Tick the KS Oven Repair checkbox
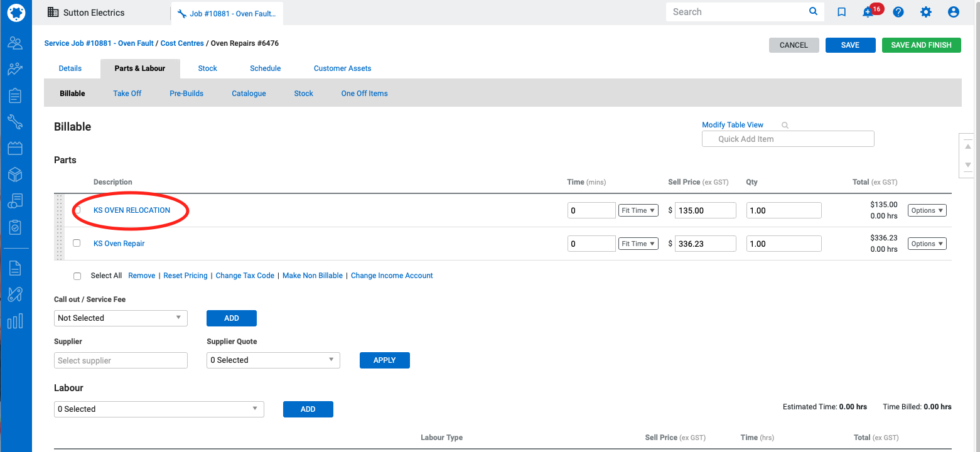980x452 pixels. tap(77, 243)
